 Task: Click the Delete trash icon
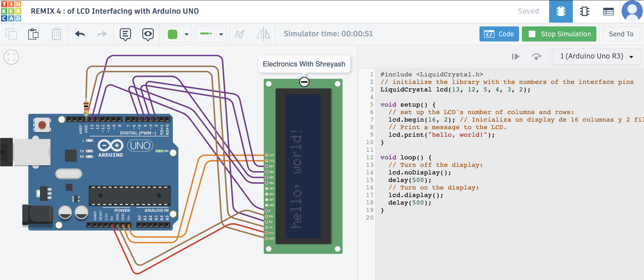point(56,34)
